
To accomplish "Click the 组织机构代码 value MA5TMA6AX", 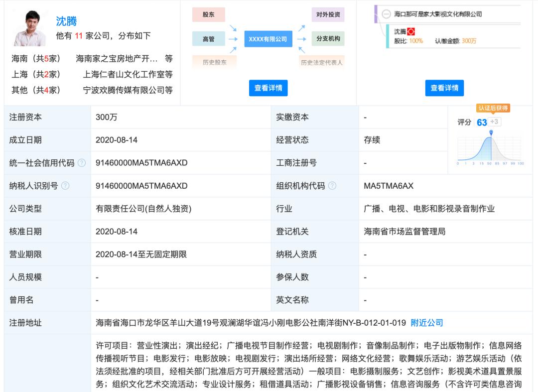I will point(389,186).
